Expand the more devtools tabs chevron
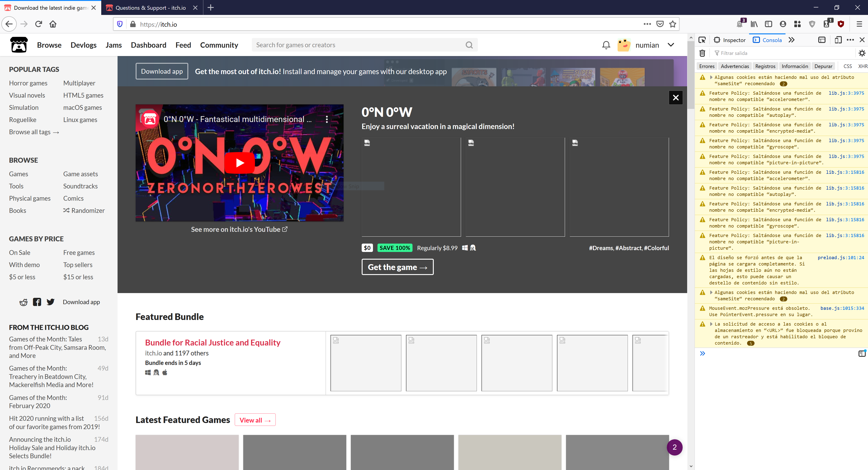Image resolution: width=868 pixels, height=470 pixels. click(x=792, y=40)
